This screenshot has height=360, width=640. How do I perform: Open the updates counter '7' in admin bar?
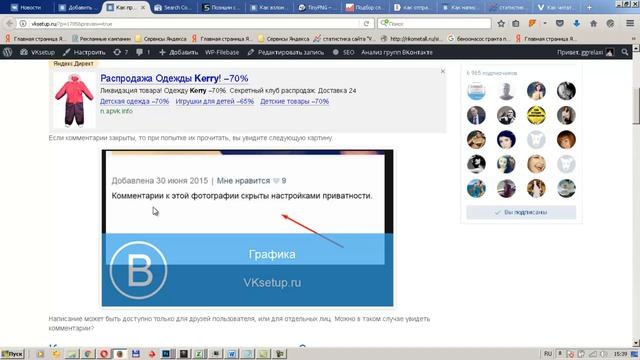click(121, 52)
